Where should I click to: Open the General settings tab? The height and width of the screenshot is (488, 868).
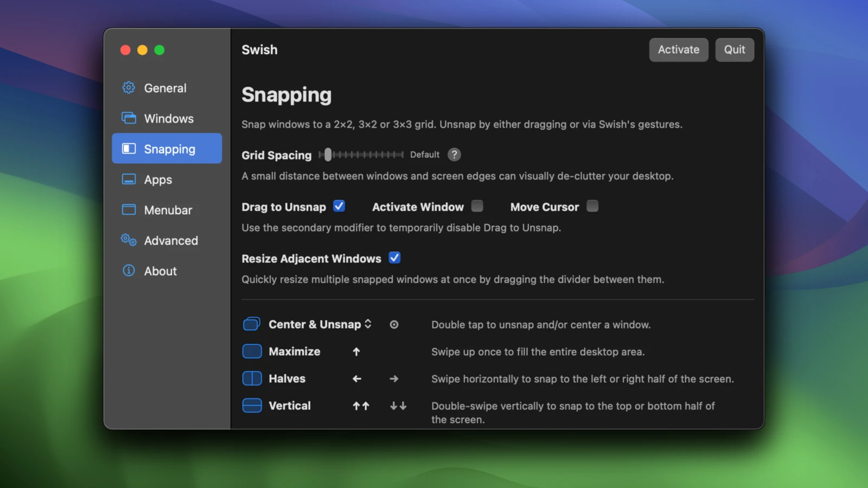click(165, 88)
